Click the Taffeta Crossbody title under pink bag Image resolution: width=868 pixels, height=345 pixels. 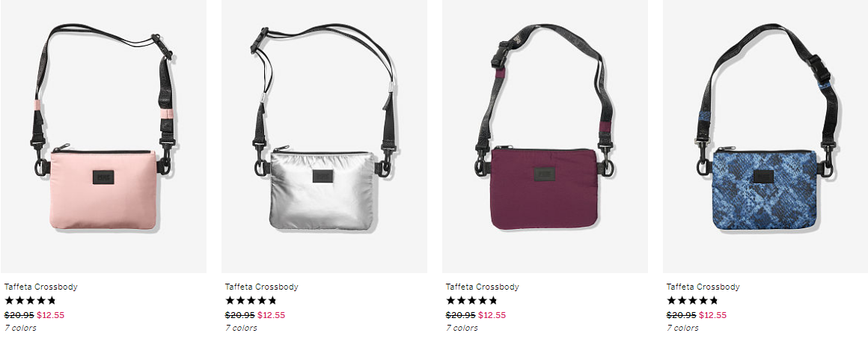pyautogui.click(x=41, y=287)
